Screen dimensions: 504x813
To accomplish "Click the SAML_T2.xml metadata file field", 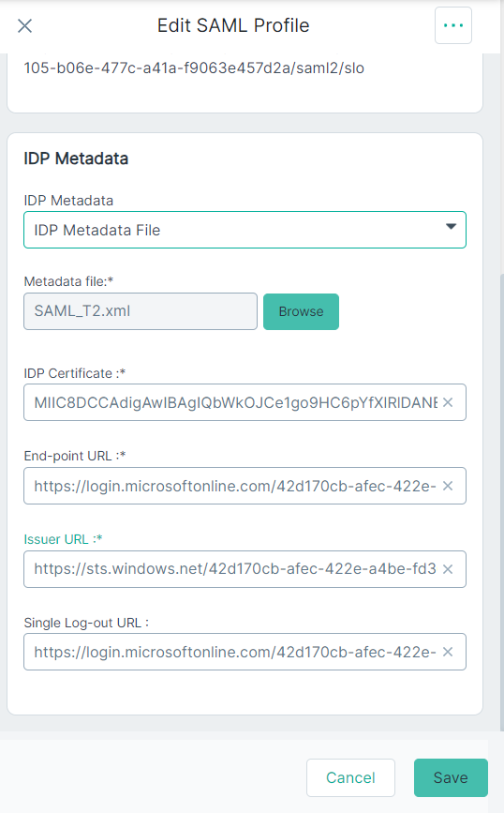I will pos(141,311).
